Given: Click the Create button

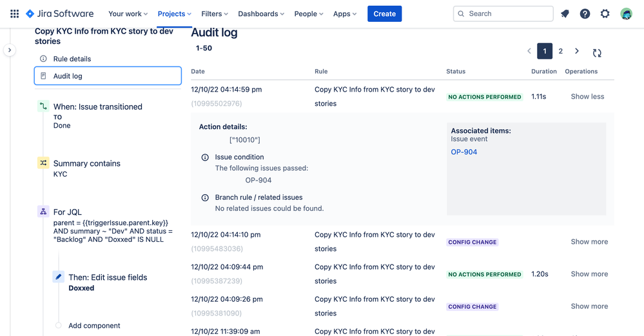Looking at the screenshot, I should coord(384,14).
